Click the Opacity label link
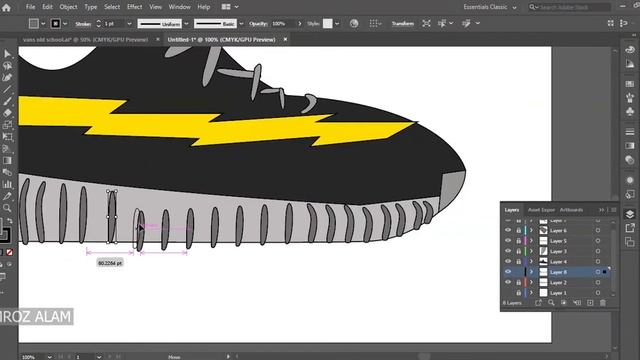The image size is (640, 360). [x=258, y=24]
